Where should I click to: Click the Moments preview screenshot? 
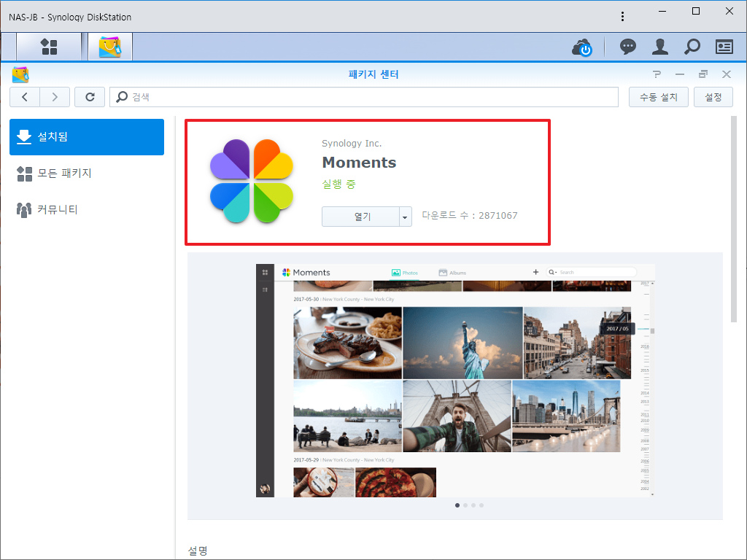[455, 381]
